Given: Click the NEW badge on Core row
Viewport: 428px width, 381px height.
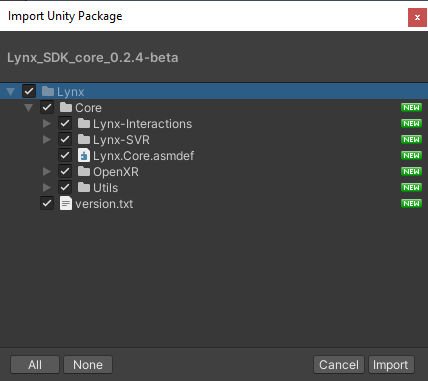Looking at the screenshot, I should pos(412,107).
